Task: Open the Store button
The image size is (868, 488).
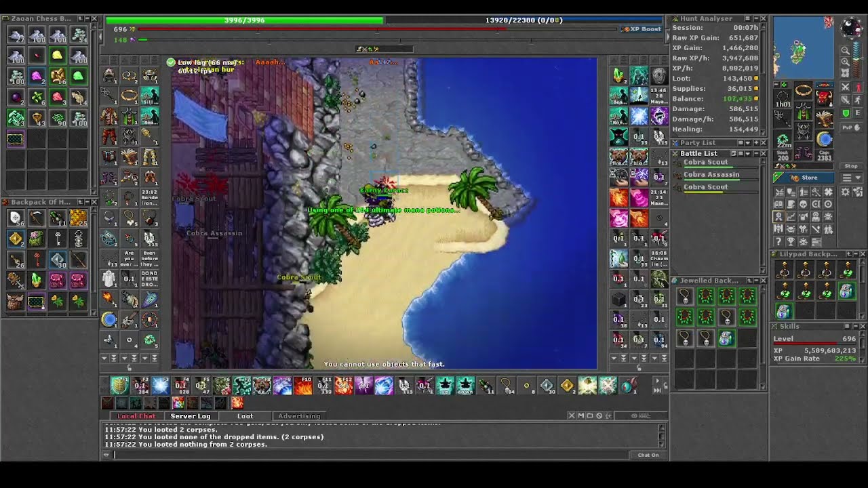Action: (x=804, y=178)
